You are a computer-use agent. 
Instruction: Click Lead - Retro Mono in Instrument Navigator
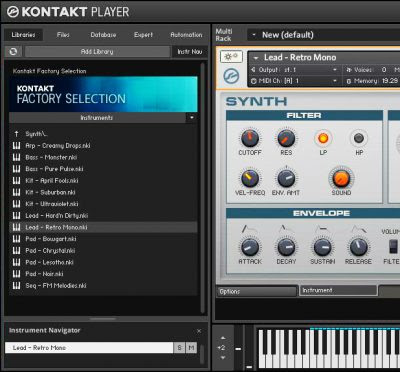[89, 348]
